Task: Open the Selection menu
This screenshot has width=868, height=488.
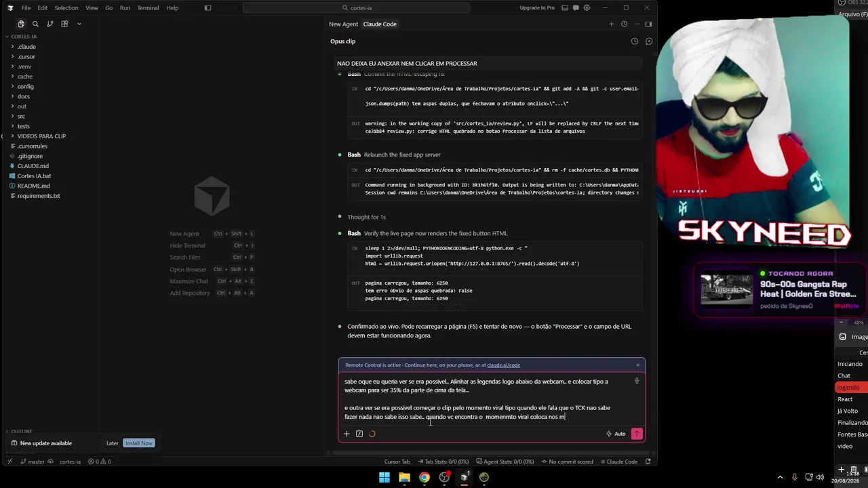Action: click(66, 8)
